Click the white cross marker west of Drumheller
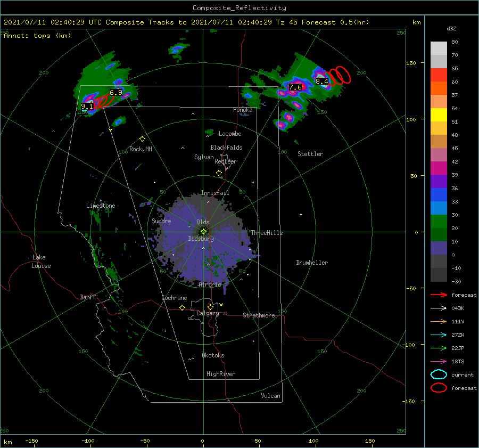Image resolution: width=479 pixels, height=448 pixels. click(301, 214)
